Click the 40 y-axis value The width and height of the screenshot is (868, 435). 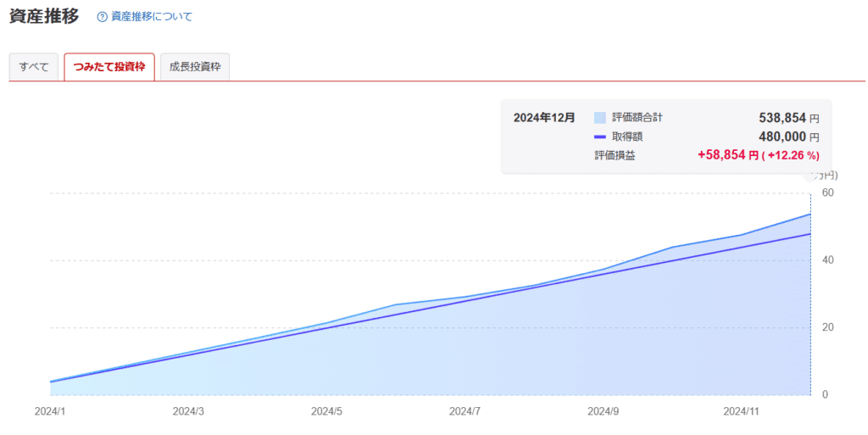click(828, 260)
